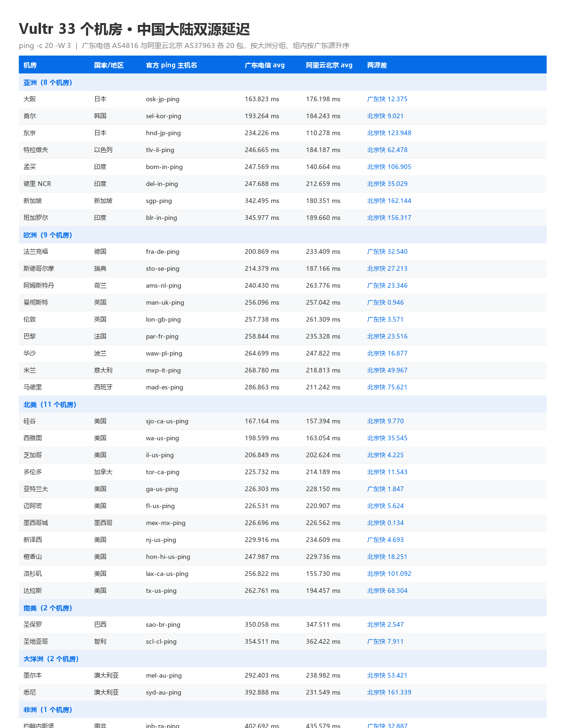Click hostname sto-se-ping
The width and height of the screenshot is (565, 728).
[162, 269]
